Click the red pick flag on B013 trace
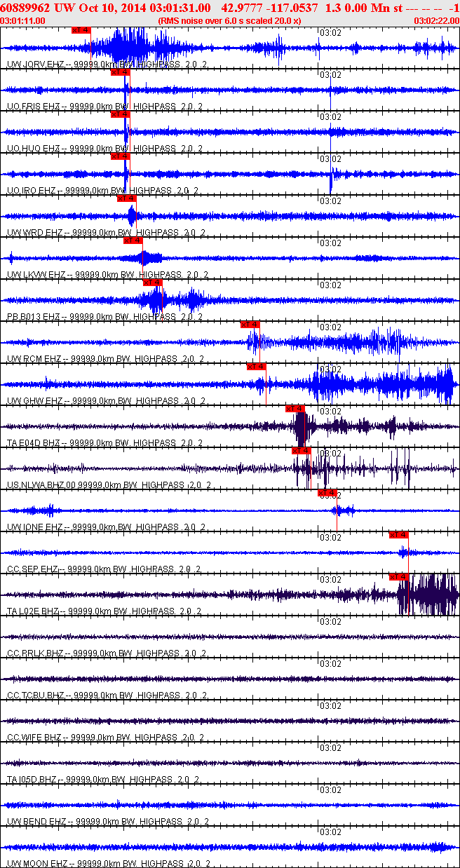Viewport: 460px width, 868px height. (x=152, y=283)
